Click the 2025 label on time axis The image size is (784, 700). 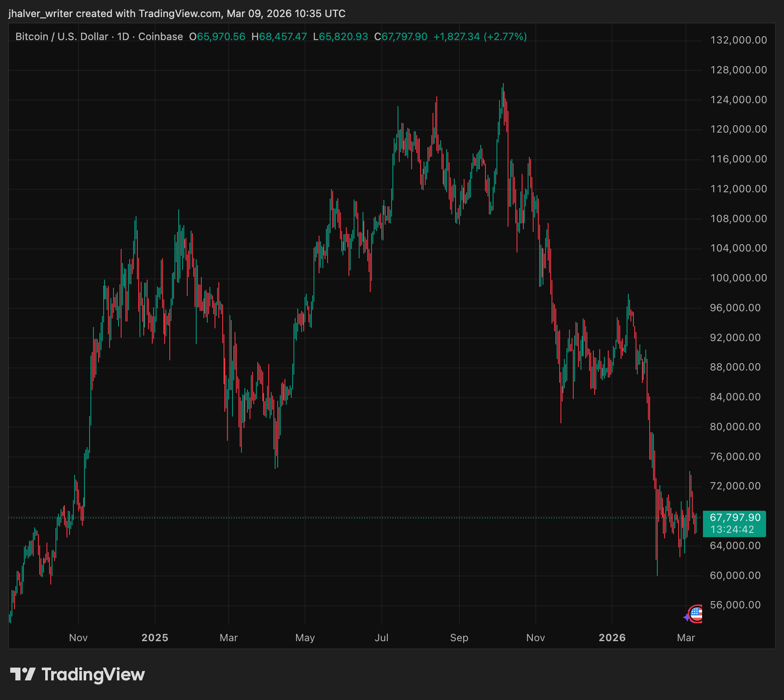click(155, 638)
